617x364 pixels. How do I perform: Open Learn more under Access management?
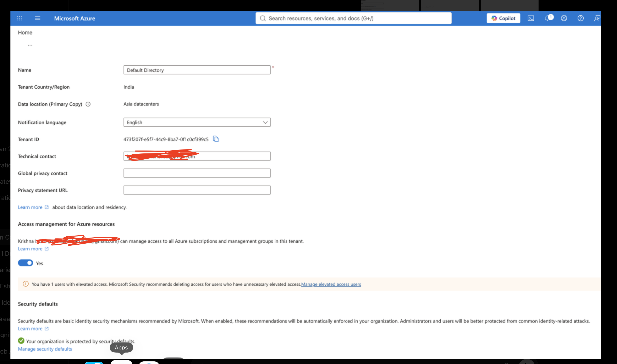[33, 249]
